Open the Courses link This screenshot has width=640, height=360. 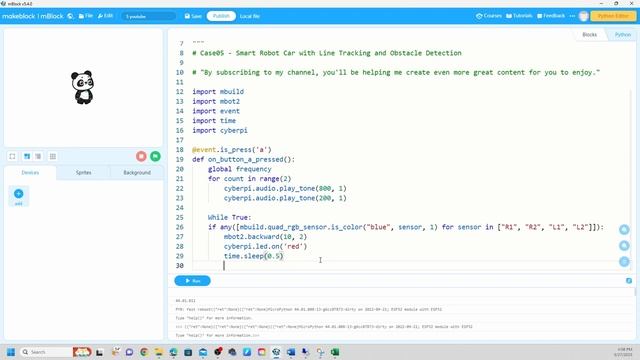(489, 16)
